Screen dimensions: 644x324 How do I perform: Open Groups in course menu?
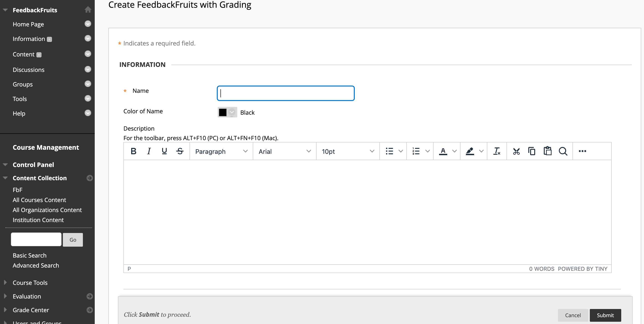[23, 84]
